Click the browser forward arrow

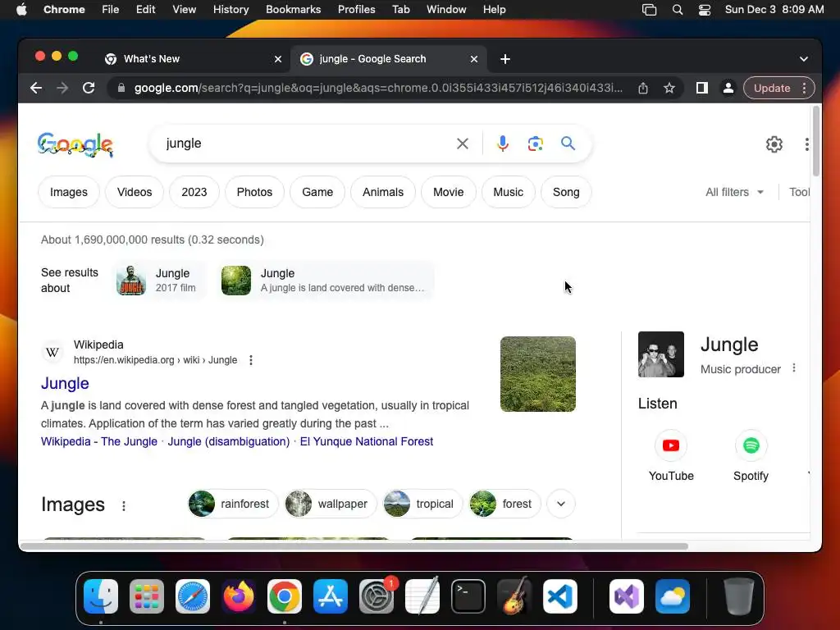click(x=62, y=88)
